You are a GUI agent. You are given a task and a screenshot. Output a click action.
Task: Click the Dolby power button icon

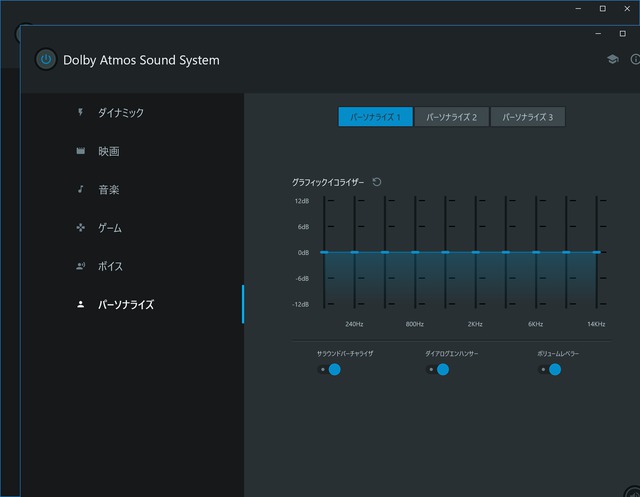pos(45,60)
